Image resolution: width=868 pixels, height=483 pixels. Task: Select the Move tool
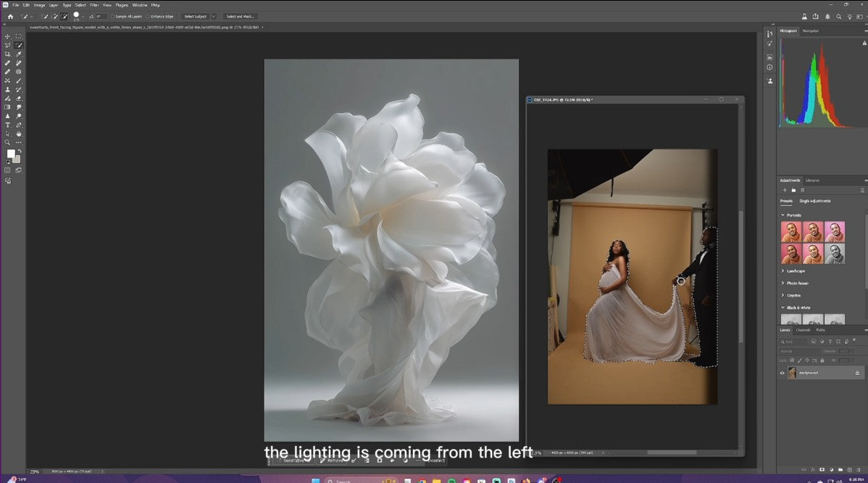pyautogui.click(x=8, y=36)
